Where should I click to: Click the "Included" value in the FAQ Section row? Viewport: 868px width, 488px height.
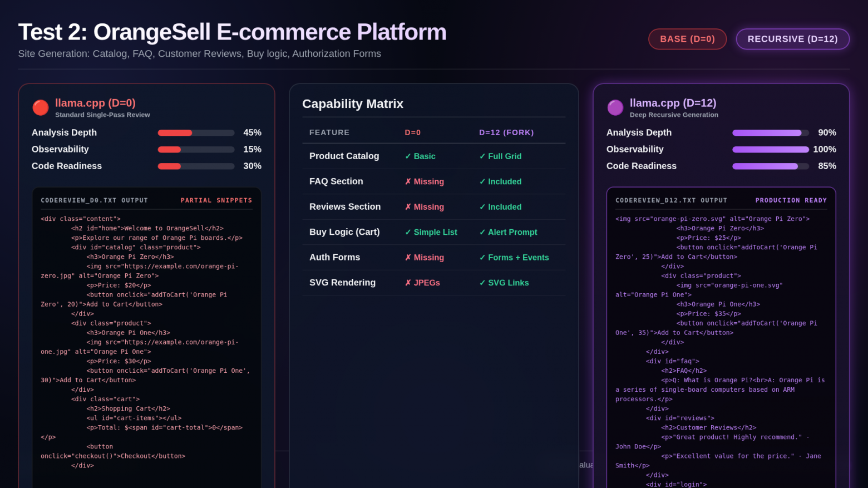[500, 182]
